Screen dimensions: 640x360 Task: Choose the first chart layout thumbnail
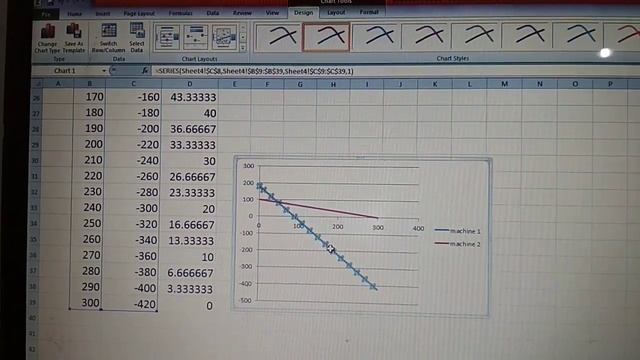(x=167, y=38)
